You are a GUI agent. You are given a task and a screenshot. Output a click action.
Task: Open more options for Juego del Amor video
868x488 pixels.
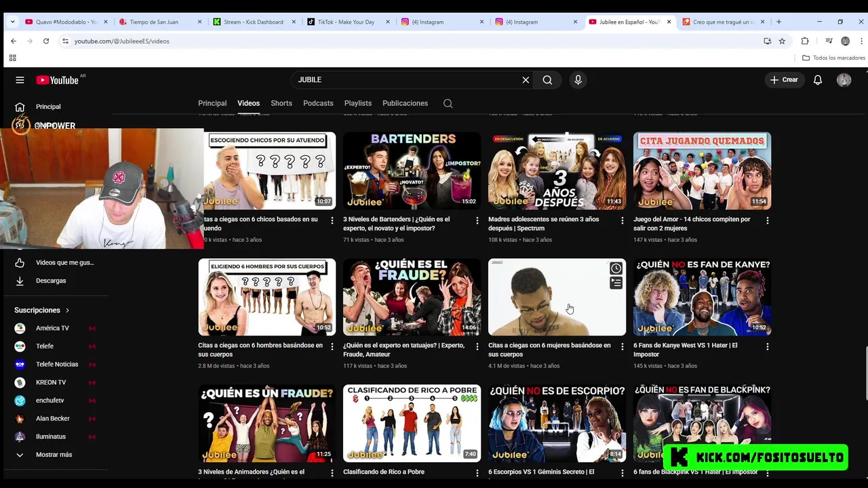click(767, 220)
